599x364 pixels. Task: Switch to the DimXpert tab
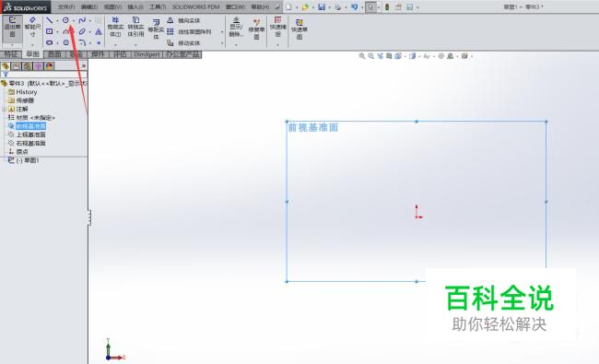(147, 54)
